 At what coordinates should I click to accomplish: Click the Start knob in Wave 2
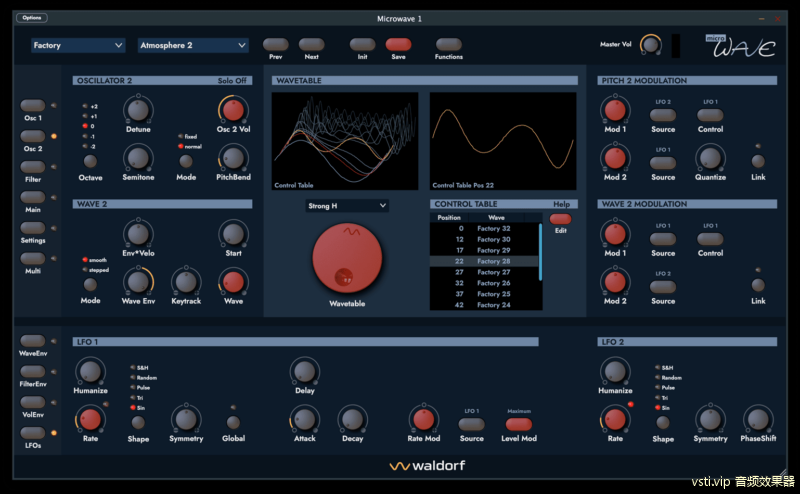[233, 234]
